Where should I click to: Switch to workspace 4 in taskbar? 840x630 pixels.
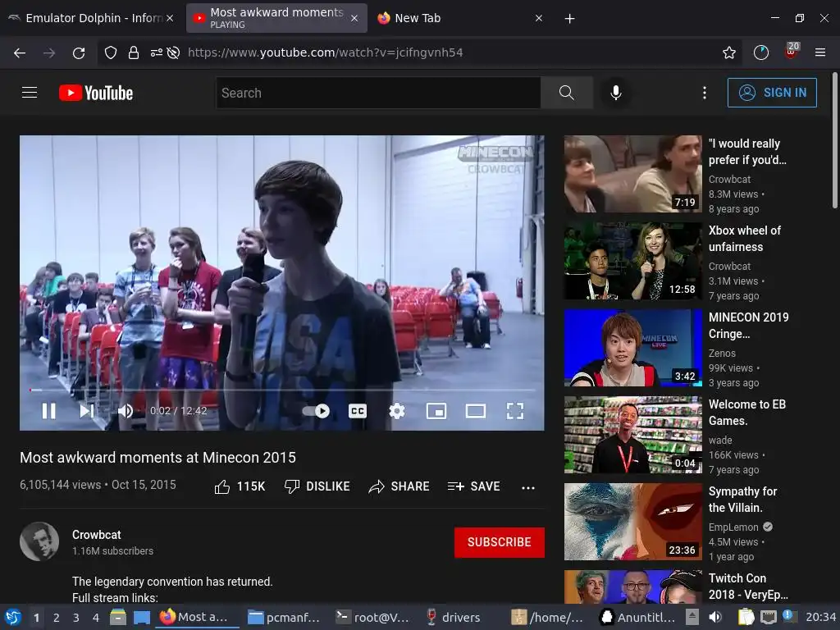pyautogui.click(x=96, y=618)
